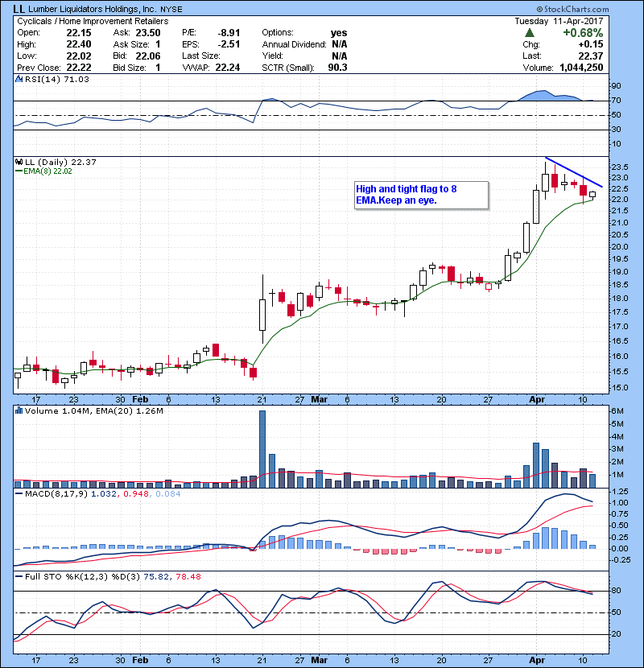Click the MACD value 1.032
644x668 pixels.
(104, 494)
